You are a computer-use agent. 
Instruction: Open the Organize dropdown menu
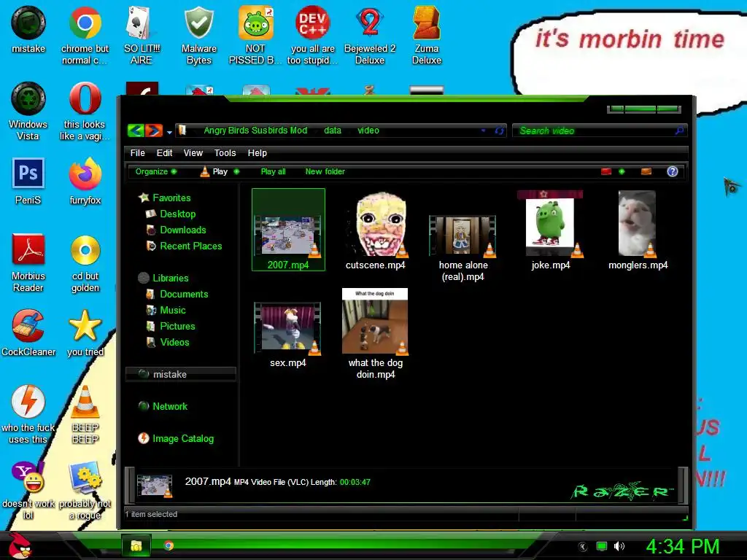pos(156,171)
